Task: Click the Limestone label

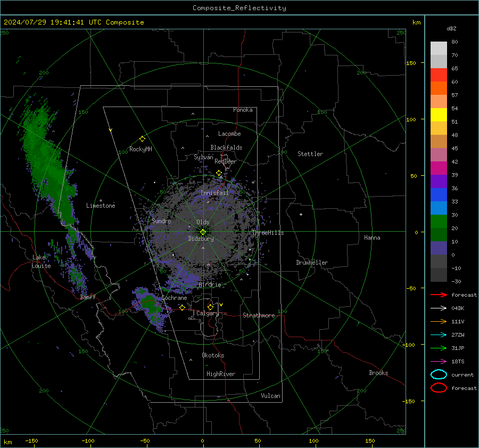Action: coord(101,206)
